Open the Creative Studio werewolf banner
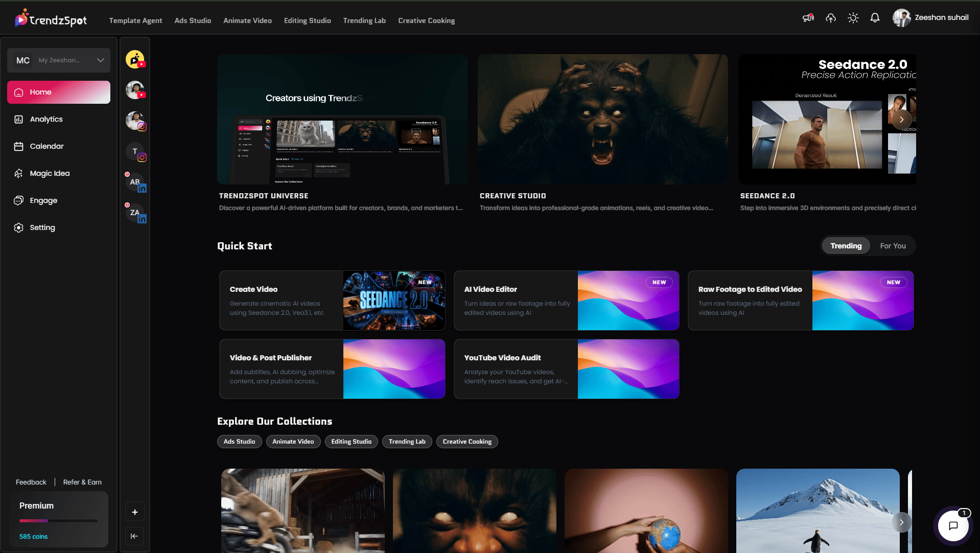The height and width of the screenshot is (553, 980). [603, 119]
